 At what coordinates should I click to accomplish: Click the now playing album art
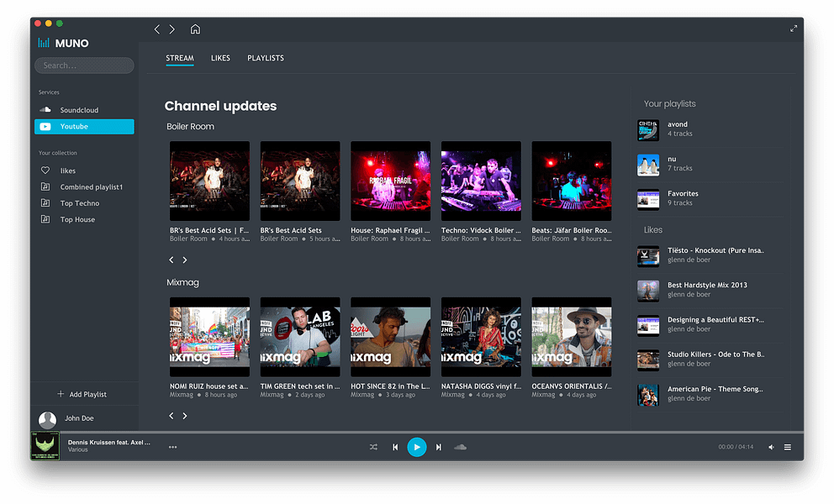[x=45, y=445]
